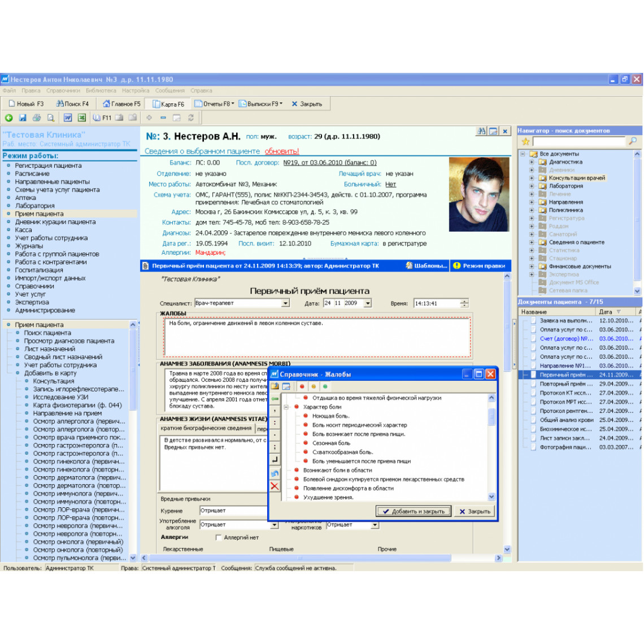Click the Жалобы list vertical scrollbar thumb
The width and height of the screenshot is (644, 644).
491,417
